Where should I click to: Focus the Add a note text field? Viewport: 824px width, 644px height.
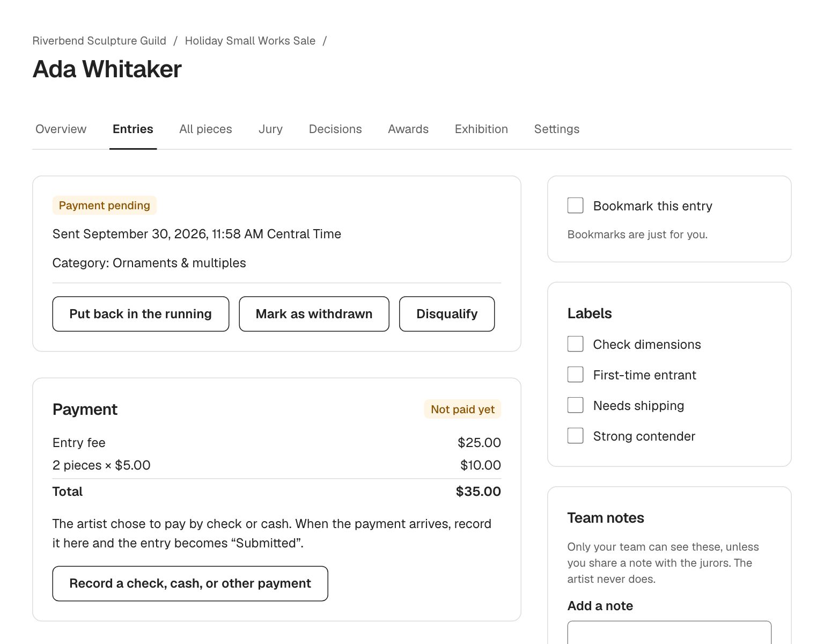[669, 633]
